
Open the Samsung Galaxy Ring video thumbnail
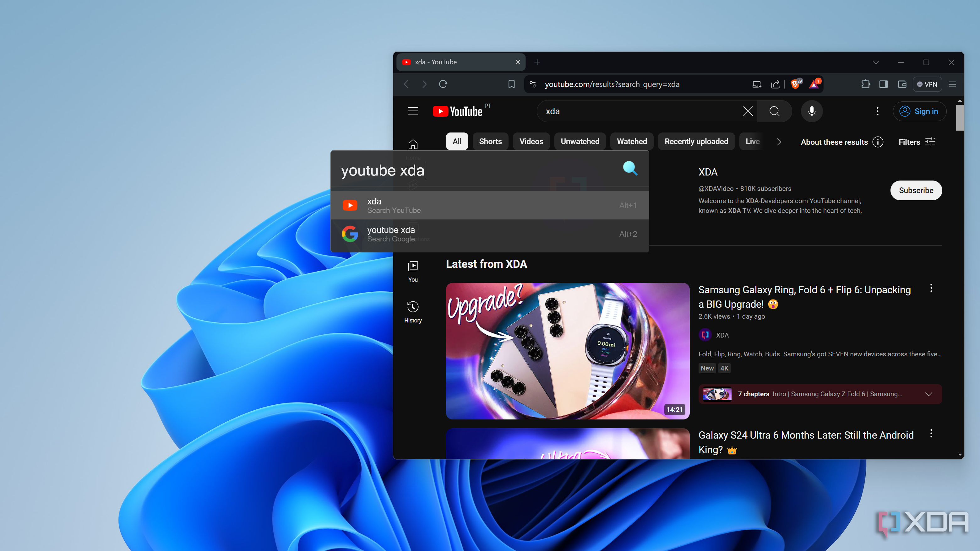(x=567, y=351)
